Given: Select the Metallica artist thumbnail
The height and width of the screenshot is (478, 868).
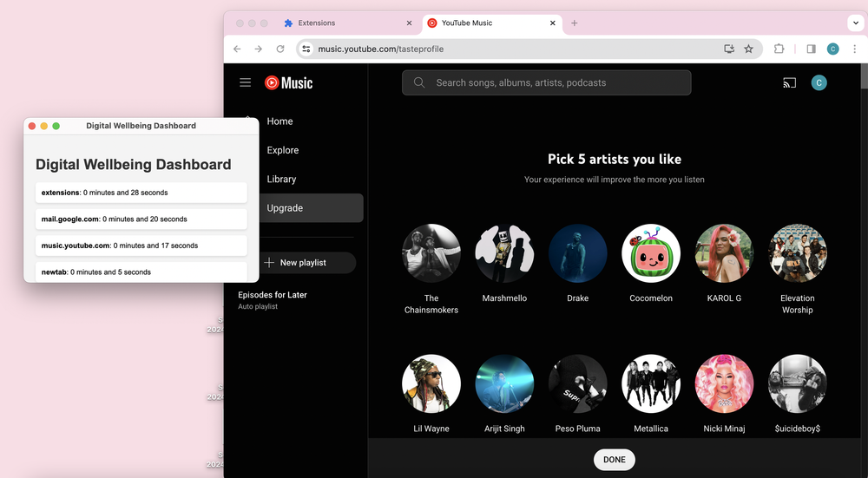Looking at the screenshot, I should (651, 384).
